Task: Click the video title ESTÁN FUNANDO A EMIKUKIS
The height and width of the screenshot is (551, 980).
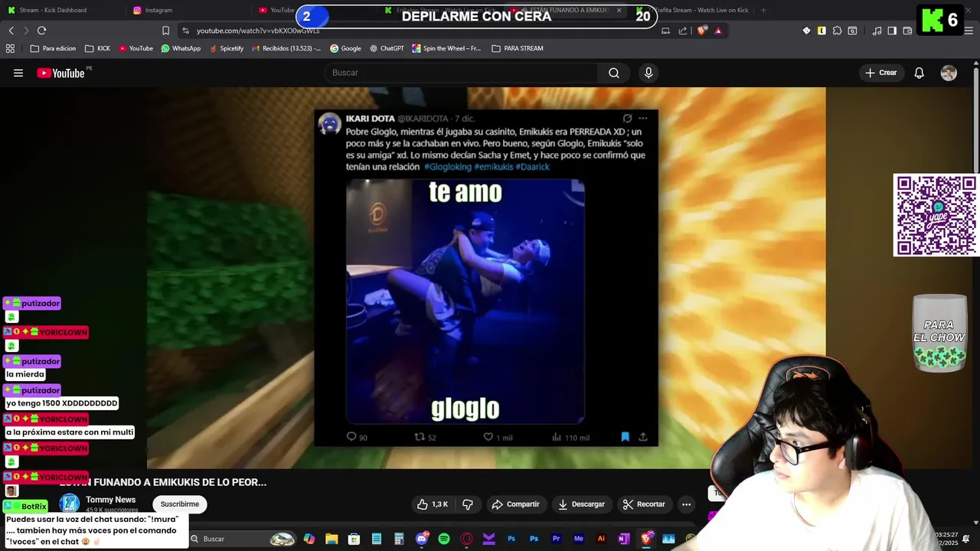Action: [163, 482]
